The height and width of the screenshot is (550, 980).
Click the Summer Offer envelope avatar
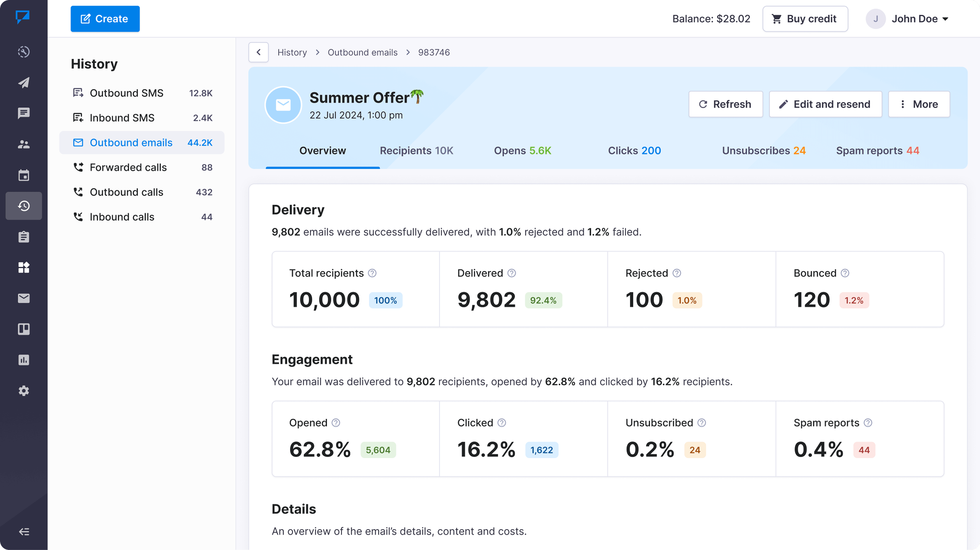tap(283, 105)
